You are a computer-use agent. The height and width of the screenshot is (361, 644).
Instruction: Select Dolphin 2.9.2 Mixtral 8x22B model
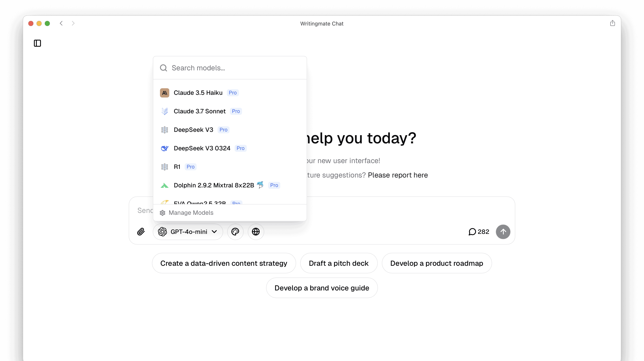214,185
